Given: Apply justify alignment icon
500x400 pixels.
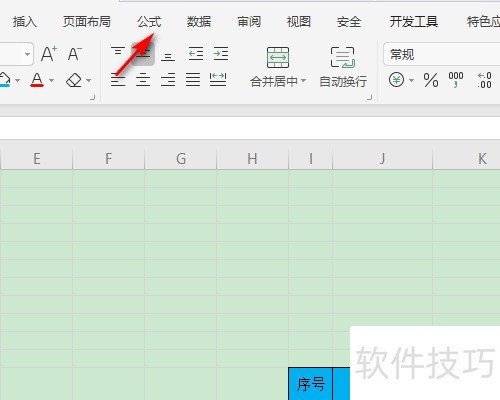Looking at the screenshot, I should 193,80.
